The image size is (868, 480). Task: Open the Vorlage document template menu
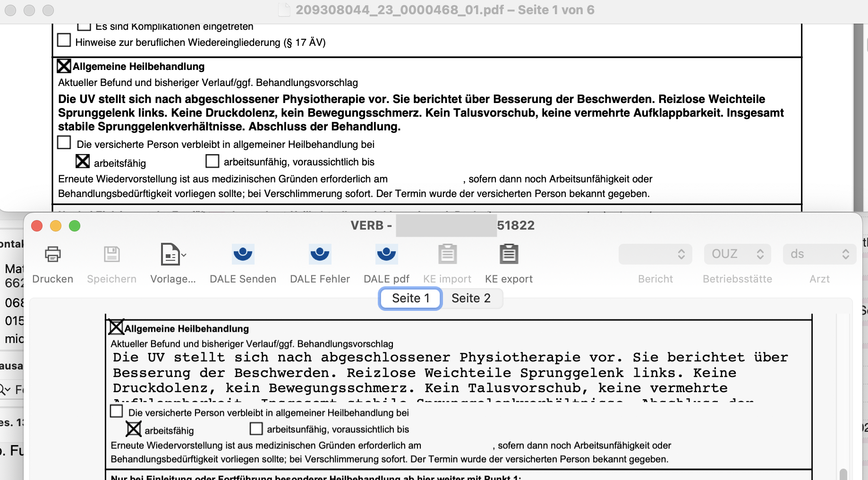[x=173, y=254]
